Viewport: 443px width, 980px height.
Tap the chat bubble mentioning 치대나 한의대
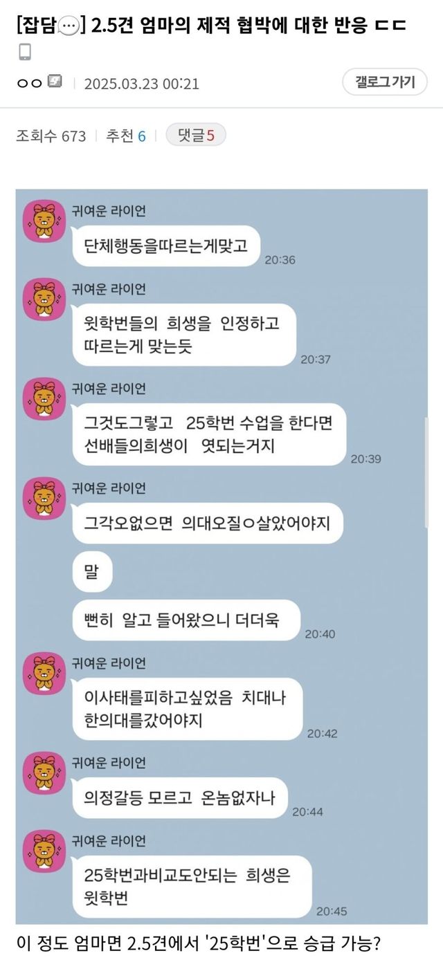[188, 708]
